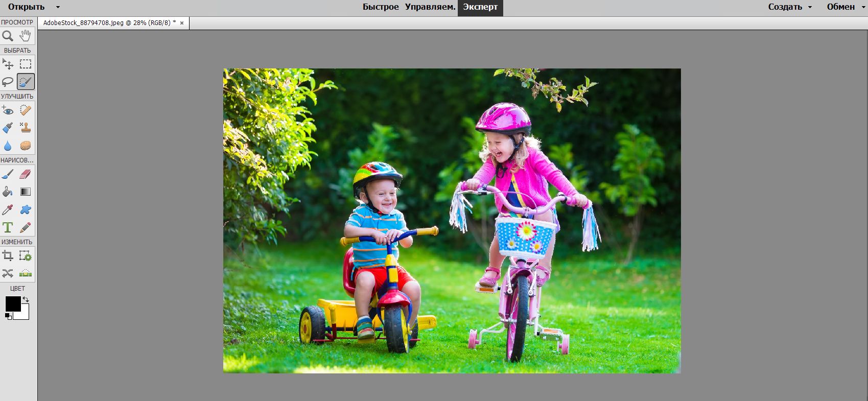This screenshot has width=868, height=401.
Task: Select the Eraser tool
Action: tap(25, 174)
